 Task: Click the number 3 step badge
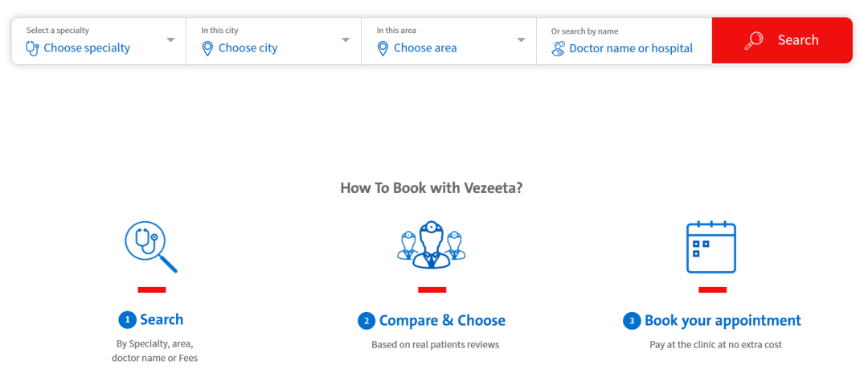[632, 321]
